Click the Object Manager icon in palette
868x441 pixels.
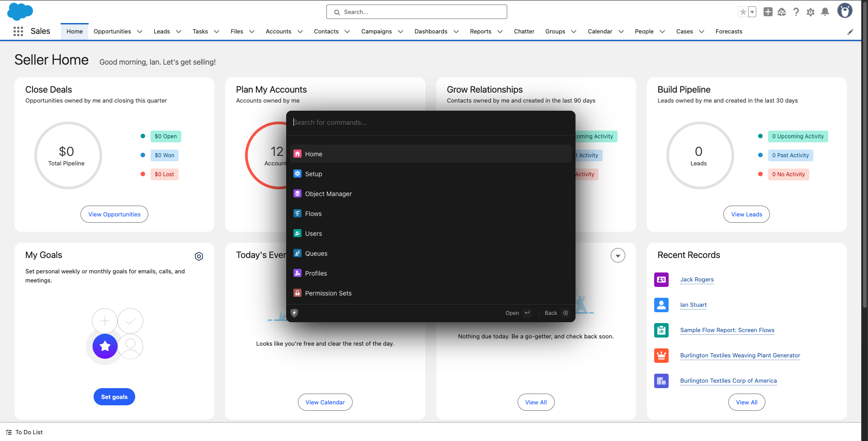(297, 194)
